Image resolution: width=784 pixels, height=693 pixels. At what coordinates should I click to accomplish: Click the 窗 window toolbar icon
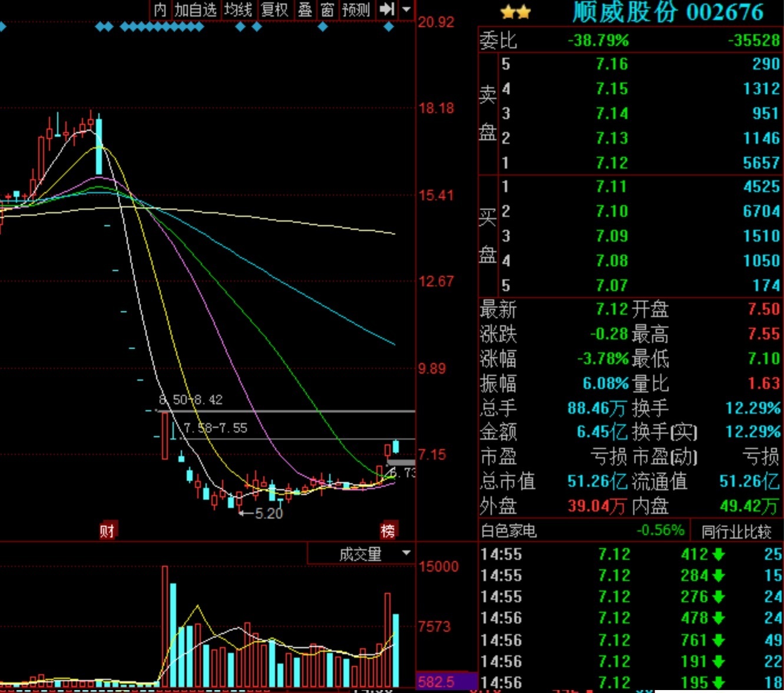pyautogui.click(x=327, y=9)
